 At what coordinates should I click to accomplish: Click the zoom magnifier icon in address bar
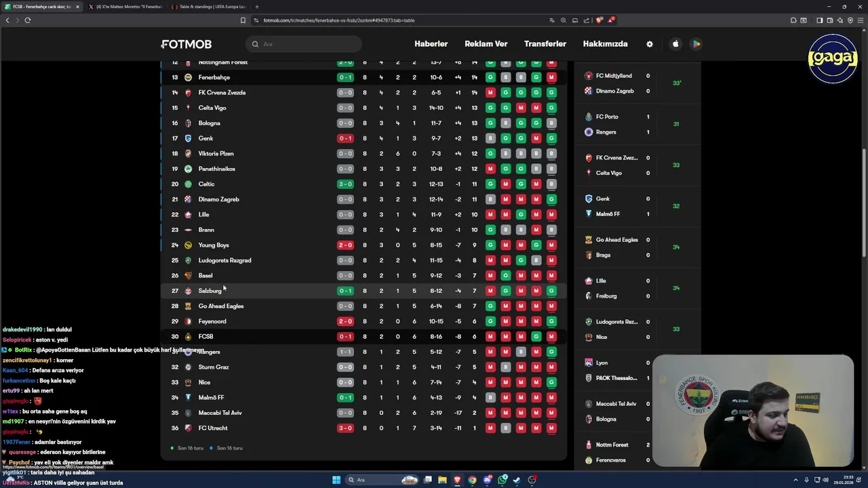click(x=564, y=20)
